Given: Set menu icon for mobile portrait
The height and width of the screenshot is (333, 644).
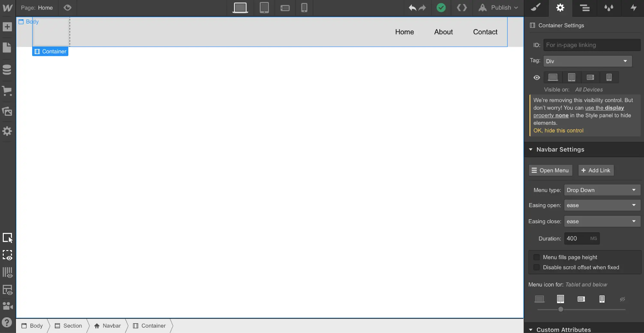Looking at the screenshot, I should tap(602, 299).
